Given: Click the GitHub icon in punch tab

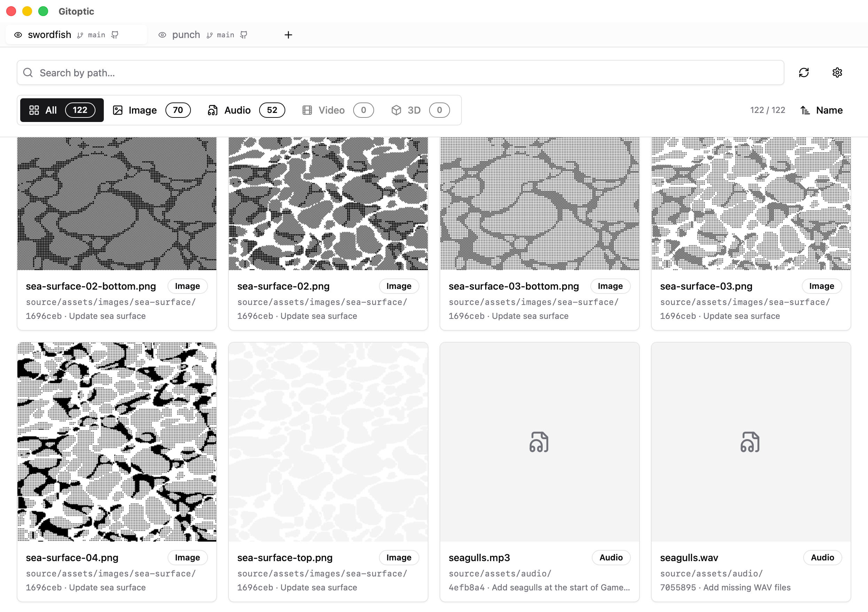Looking at the screenshot, I should coord(244,35).
